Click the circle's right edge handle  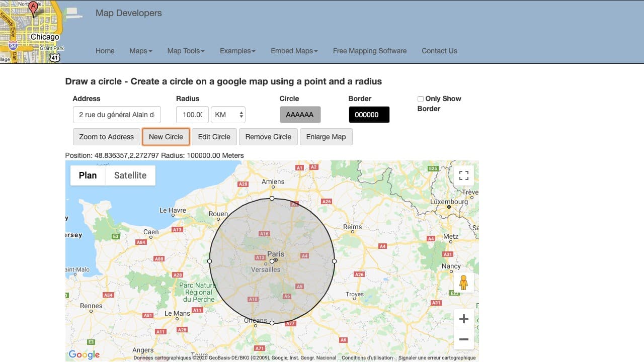click(334, 261)
